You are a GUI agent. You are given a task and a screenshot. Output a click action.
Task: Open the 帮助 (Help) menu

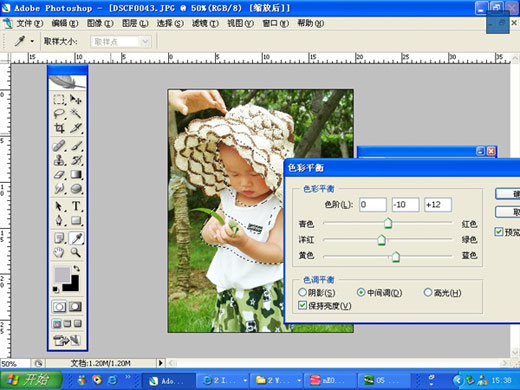tap(310, 23)
